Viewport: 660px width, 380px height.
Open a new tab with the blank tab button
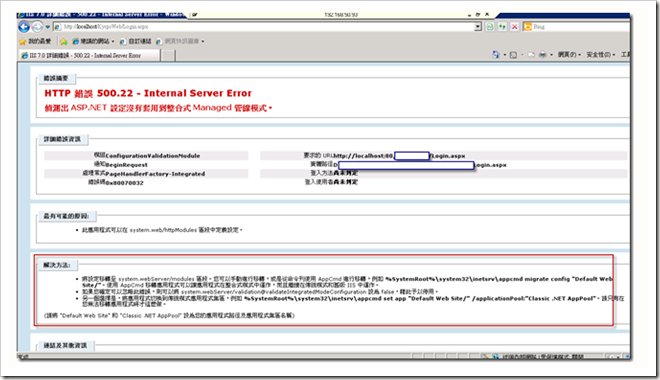pos(168,56)
